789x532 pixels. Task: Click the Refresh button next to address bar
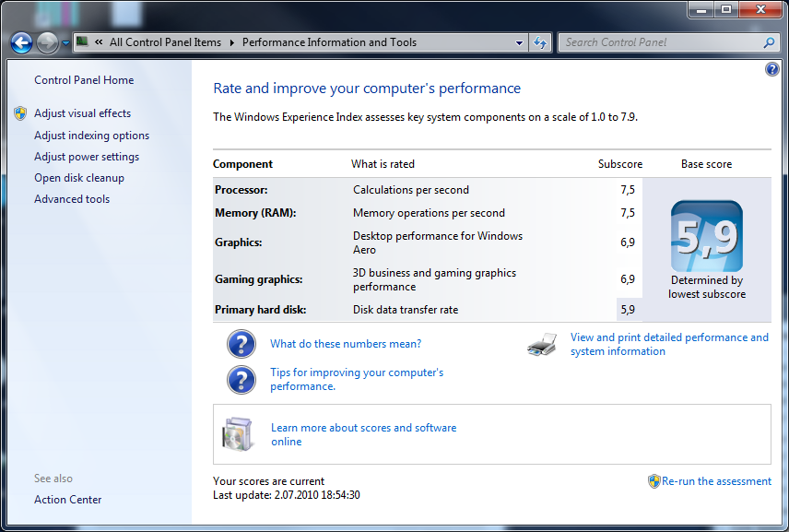pyautogui.click(x=540, y=42)
